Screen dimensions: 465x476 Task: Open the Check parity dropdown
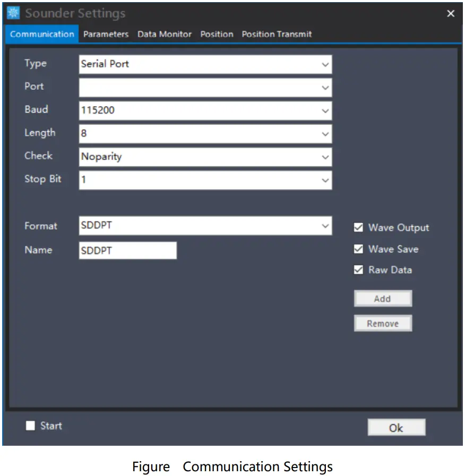pos(326,157)
